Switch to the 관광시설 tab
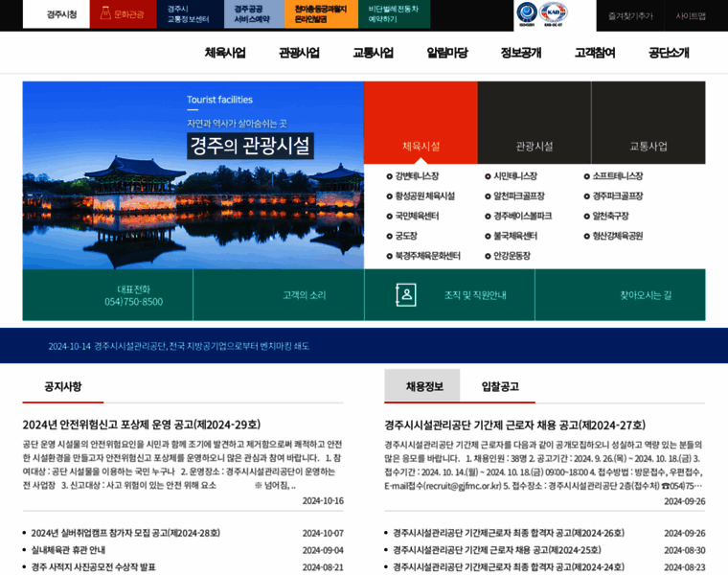Screen dimensions: 728x575 coord(534,146)
